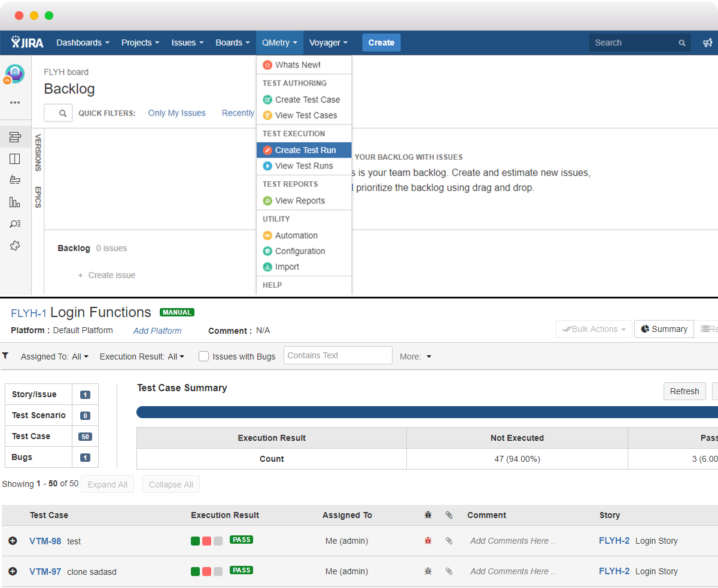Viewport: 718px width, 588px height.
Task: Expand the VTM-98 test case row
Action: pos(13,541)
